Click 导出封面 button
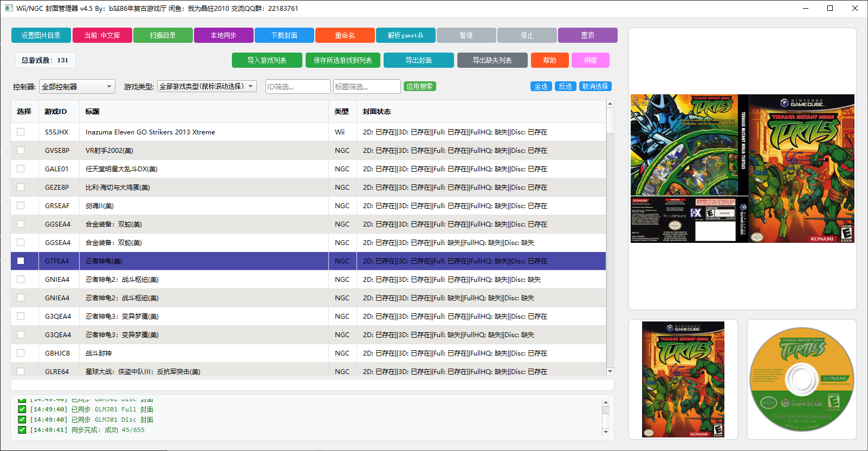This screenshot has width=868, height=451. tap(419, 60)
